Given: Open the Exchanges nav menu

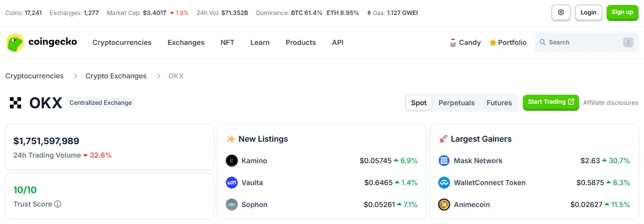Looking at the screenshot, I should (186, 42).
